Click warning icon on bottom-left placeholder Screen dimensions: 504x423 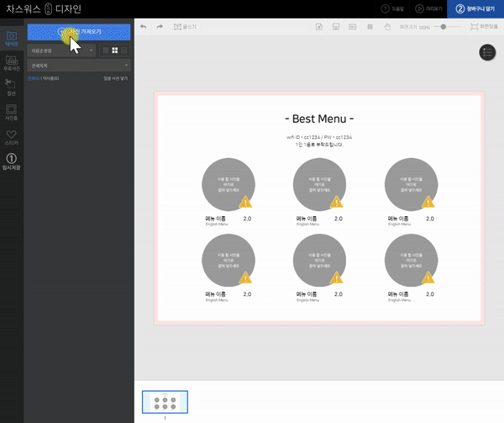click(x=245, y=278)
